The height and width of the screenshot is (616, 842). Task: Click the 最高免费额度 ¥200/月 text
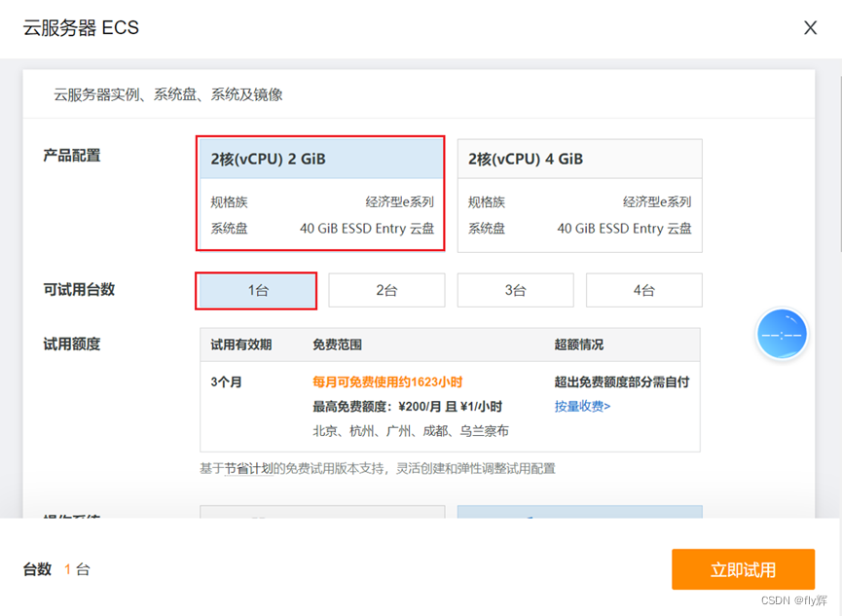(x=407, y=407)
